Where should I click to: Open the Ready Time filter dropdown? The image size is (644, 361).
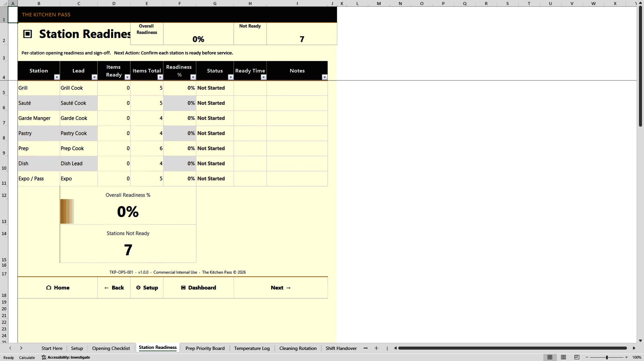tap(263, 77)
